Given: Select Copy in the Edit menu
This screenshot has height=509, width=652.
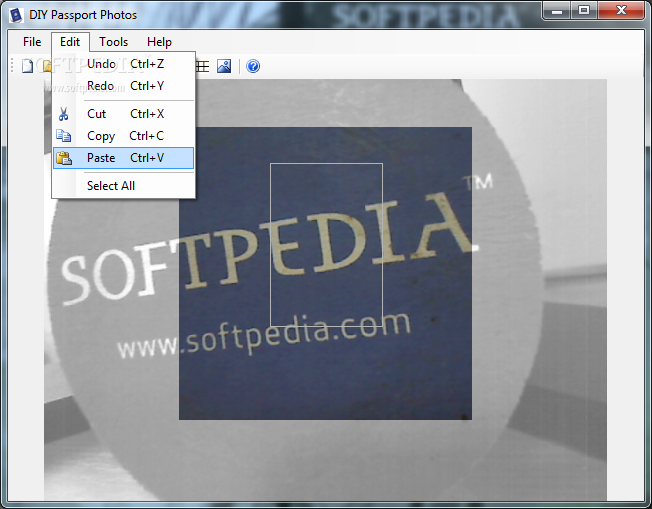Looking at the screenshot, I should (x=123, y=136).
